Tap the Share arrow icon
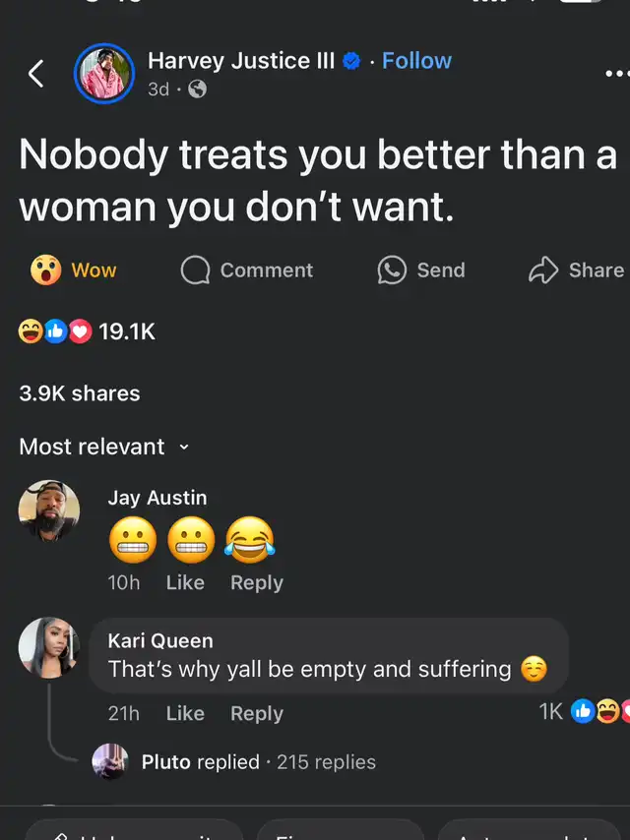Viewport: 630px width, 840px height. point(543,270)
